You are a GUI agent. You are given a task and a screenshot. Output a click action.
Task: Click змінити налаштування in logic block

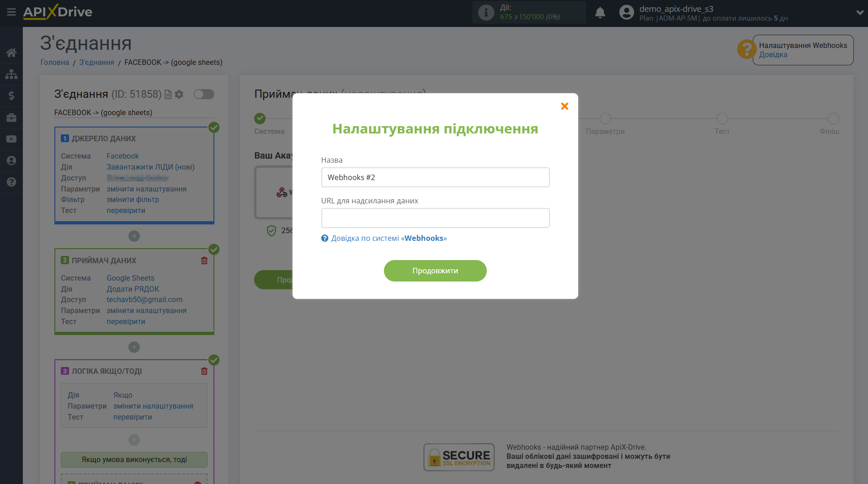point(153,406)
